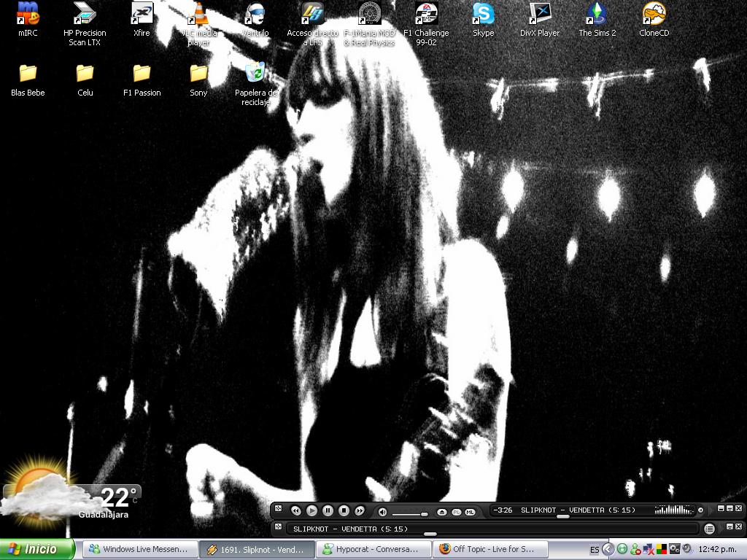Open the mIRC desktop shortcut
The image size is (747, 560).
tap(28, 19)
